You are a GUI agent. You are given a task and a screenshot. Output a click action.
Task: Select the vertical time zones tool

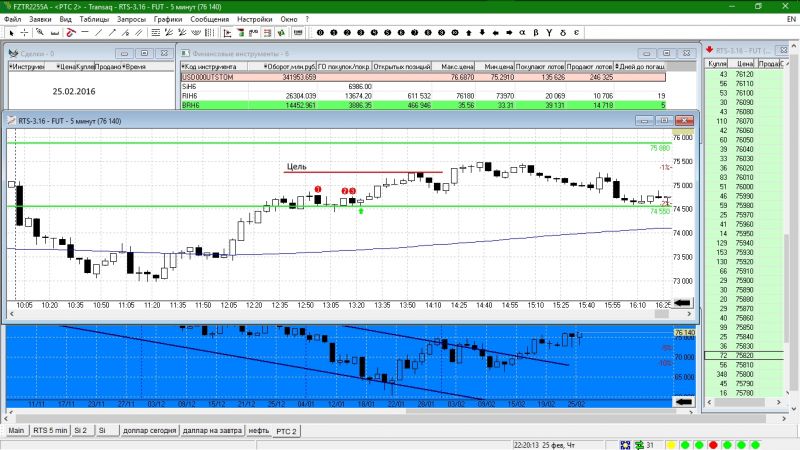209,33
